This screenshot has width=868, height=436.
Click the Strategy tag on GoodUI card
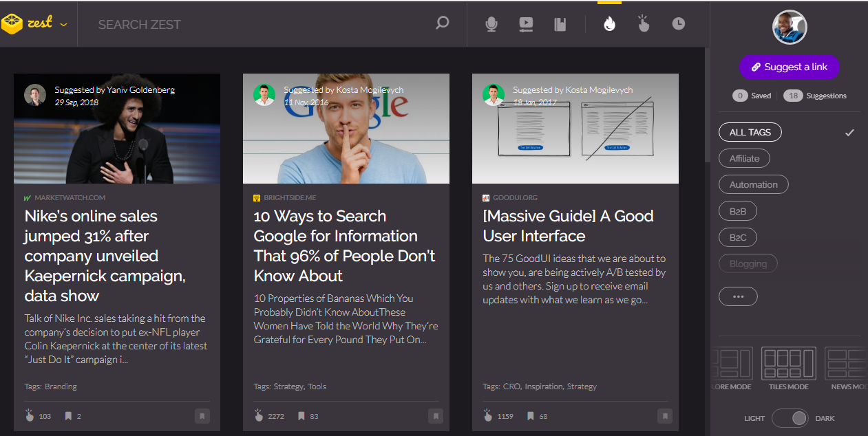tap(582, 386)
